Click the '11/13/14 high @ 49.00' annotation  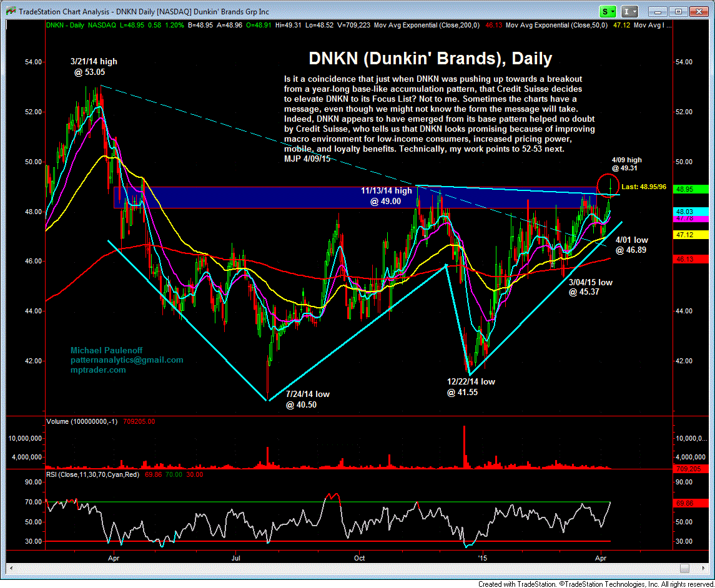(387, 196)
